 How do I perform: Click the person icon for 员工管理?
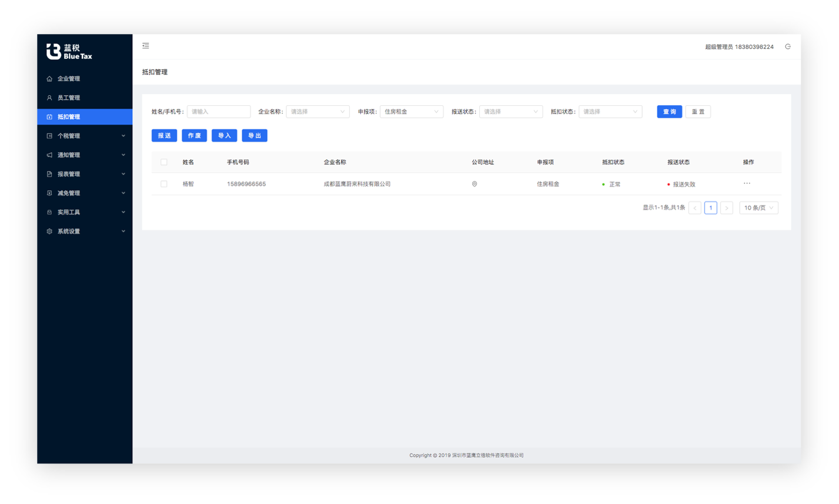point(49,98)
